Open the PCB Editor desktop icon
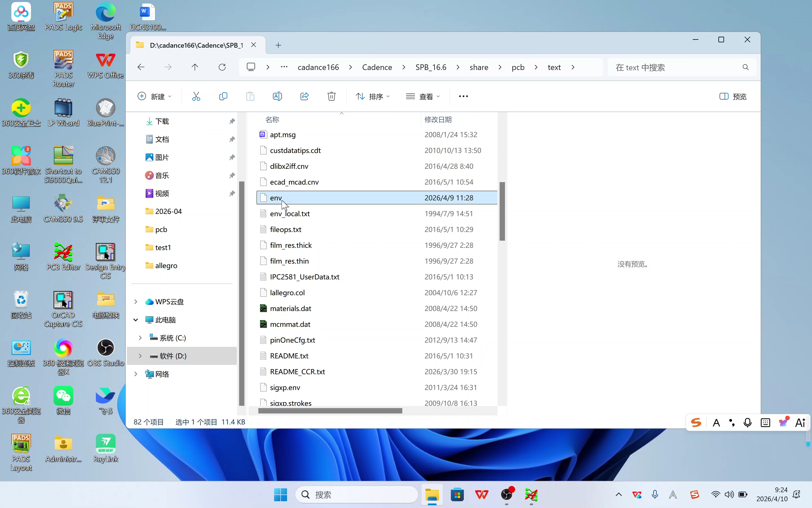 point(63,257)
